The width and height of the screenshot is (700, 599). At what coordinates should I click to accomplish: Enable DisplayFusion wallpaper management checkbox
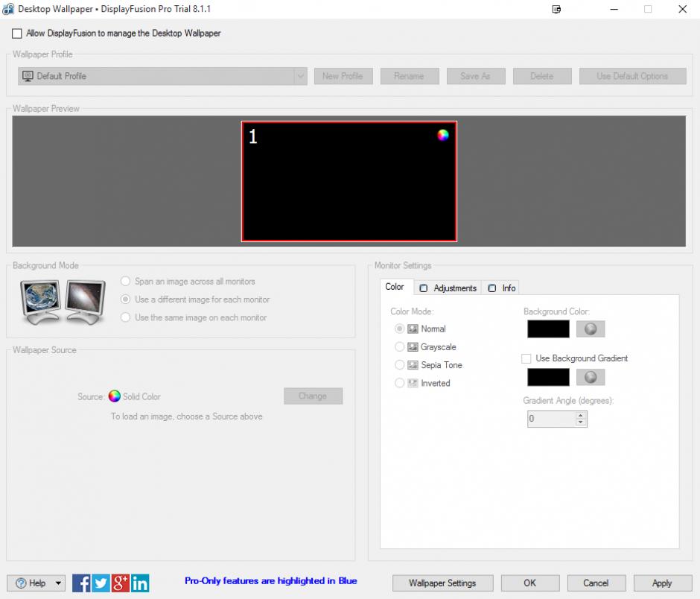(17, 34)
